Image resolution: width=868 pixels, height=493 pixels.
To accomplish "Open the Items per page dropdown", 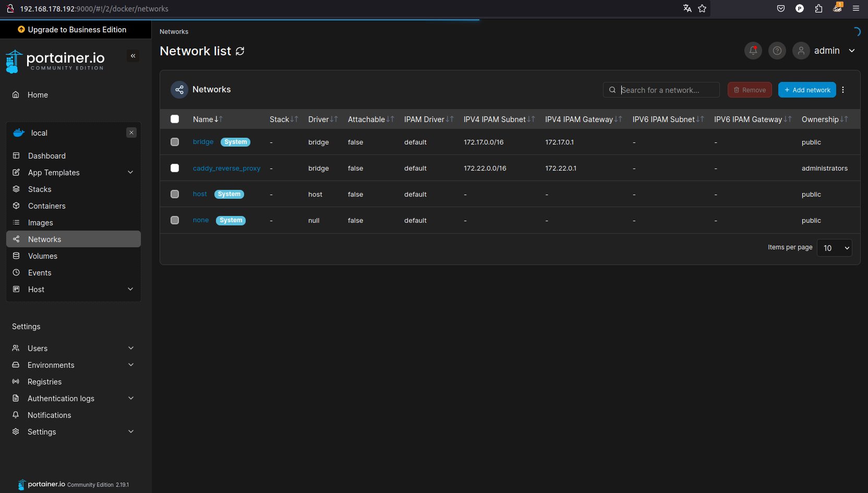I will coord(834,248).
